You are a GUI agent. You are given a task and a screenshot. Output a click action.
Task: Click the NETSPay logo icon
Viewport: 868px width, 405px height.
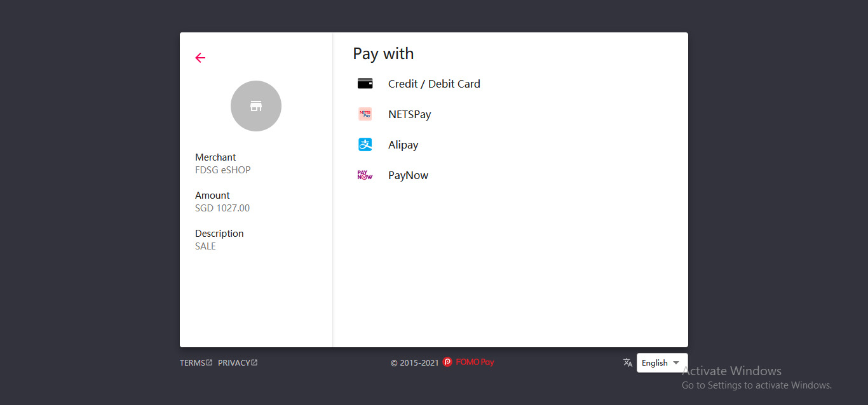coord(365,114)
